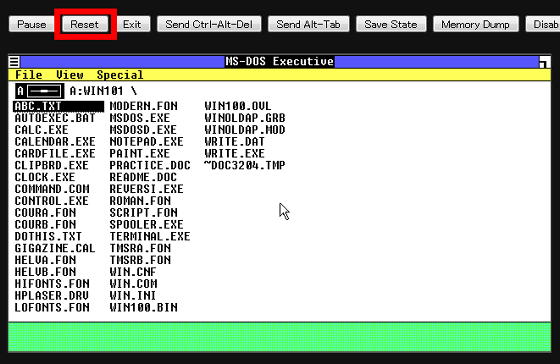560x364 pixels.
Task: Select DOTHIS.TXT file
Action: coord(48,236)
